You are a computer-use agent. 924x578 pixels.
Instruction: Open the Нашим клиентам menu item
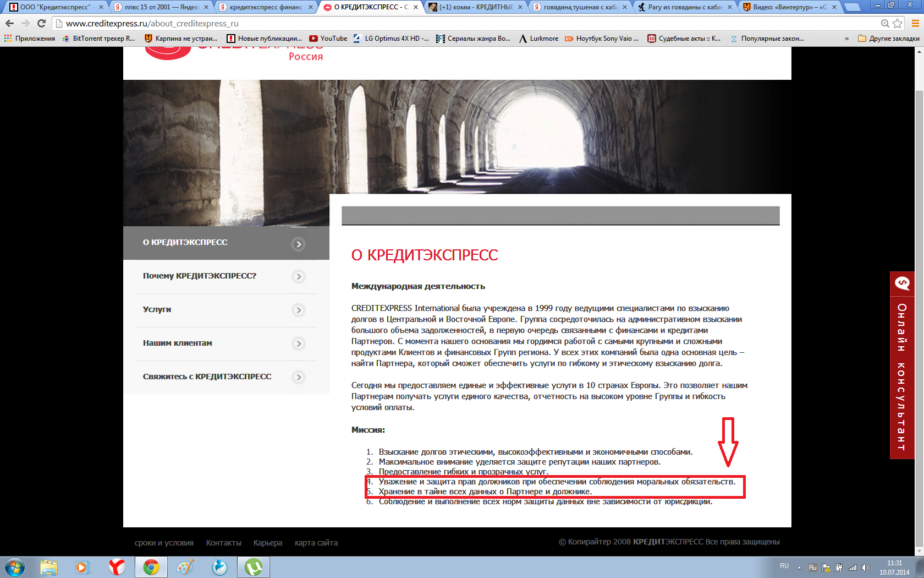click(x=226, y=343)
